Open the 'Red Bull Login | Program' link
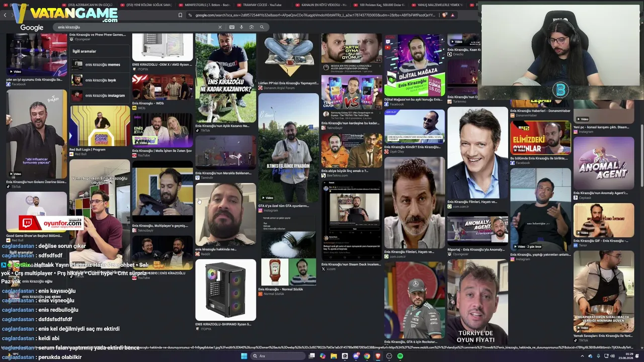Viewport: 644px width, 362px height. point(87,150)
